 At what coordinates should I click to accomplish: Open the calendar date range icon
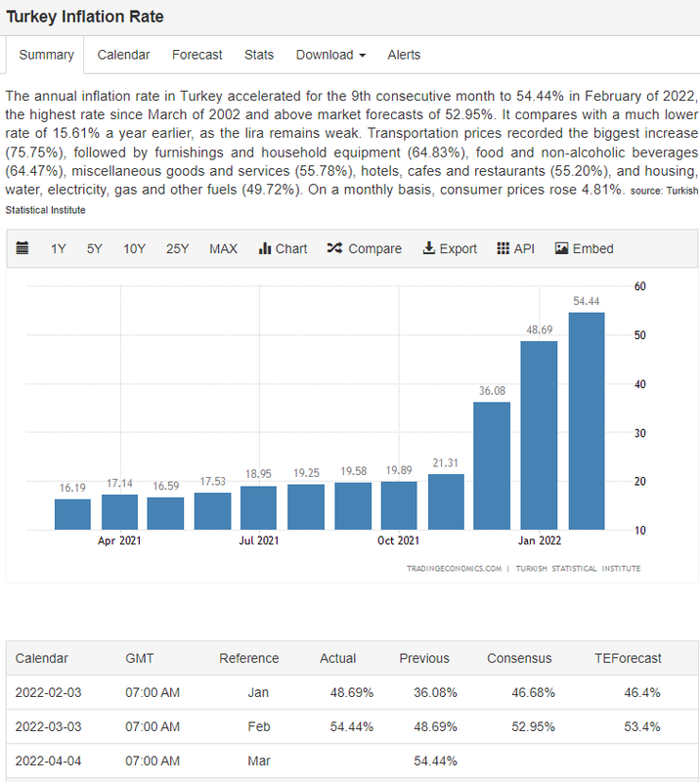click(22, 248)
